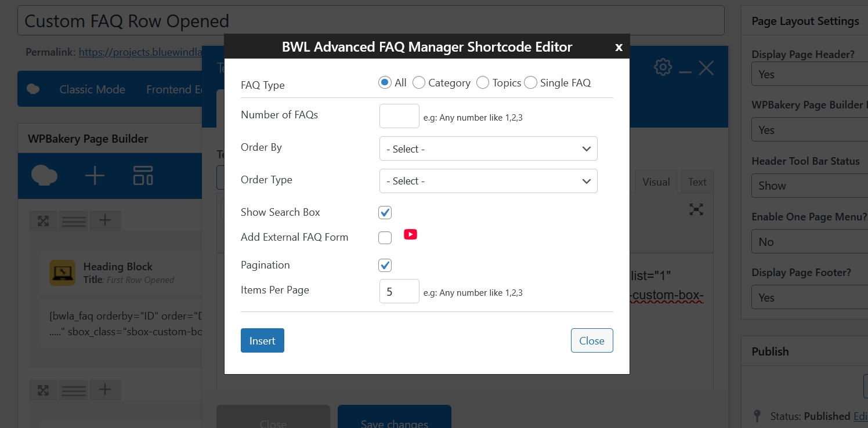
Task: Minimize the element settings panel
Action: pos(685,71)
